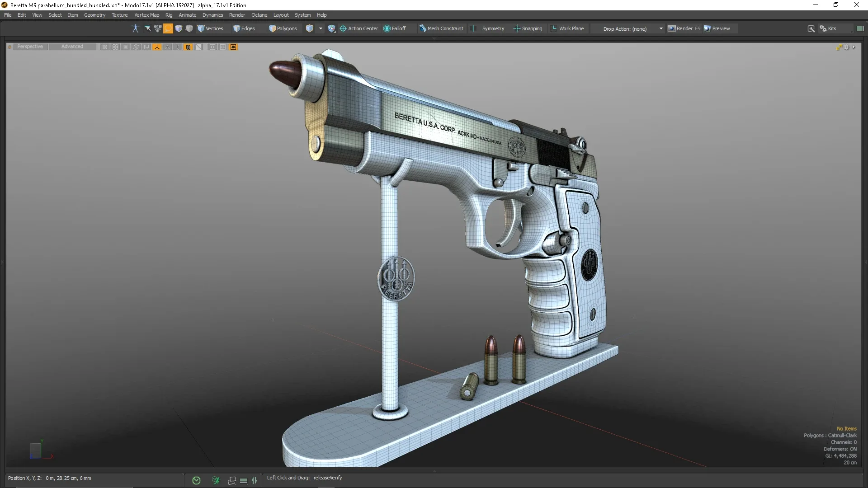
Task: Open the Action Center menu
Action: (x=359, y=28)
